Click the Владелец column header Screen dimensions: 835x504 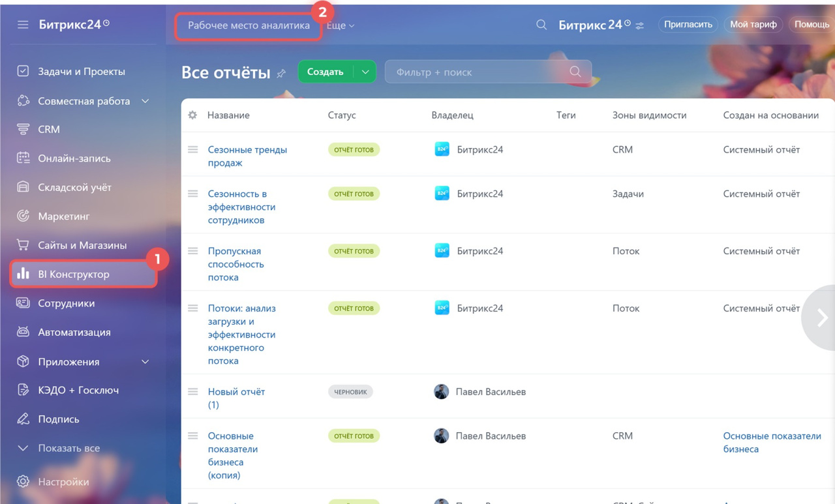452,115
